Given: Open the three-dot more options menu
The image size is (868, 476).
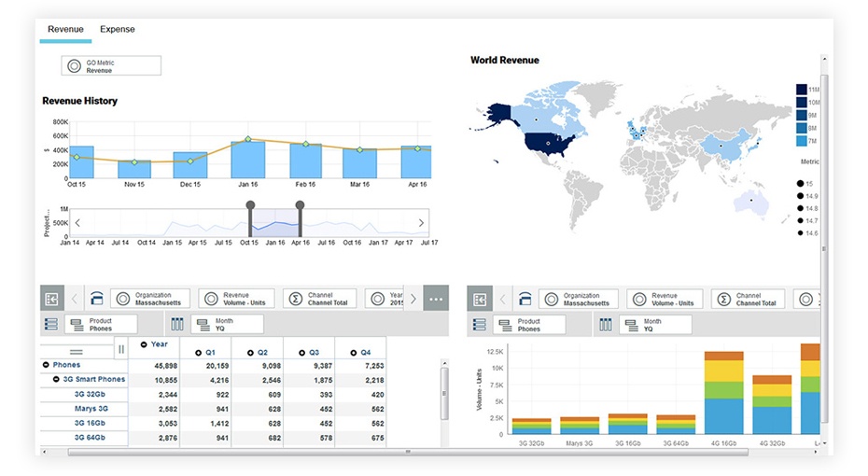Looking at the screenshot, I should click(x=435, y=299).
